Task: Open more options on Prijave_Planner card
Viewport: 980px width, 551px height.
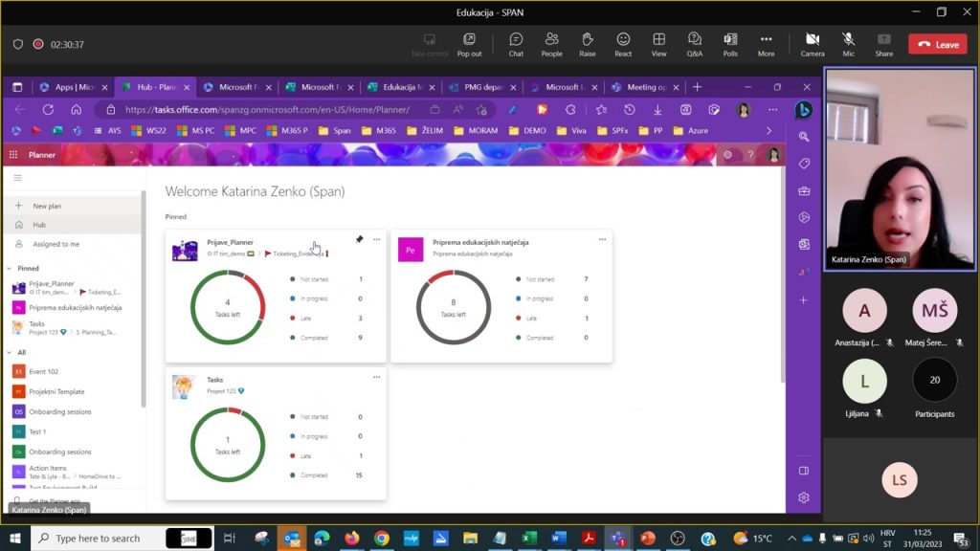Action: (x=376, y=239)
